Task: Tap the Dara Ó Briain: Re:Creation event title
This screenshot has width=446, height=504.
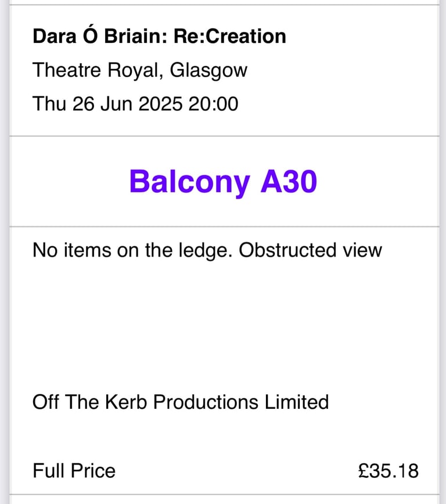Action: point(159,35)
